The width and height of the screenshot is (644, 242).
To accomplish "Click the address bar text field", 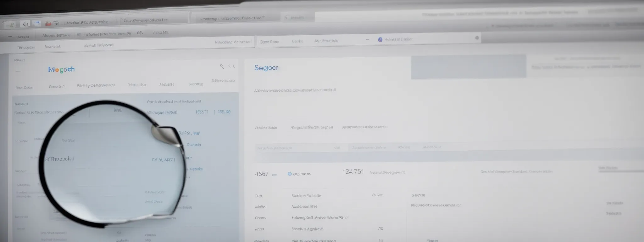I will coord(425,39).
